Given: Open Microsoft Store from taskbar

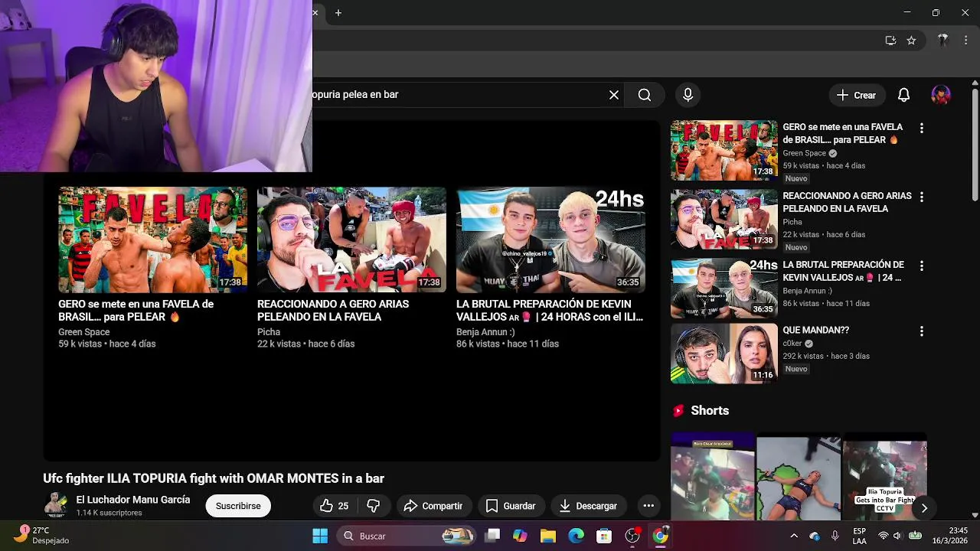Looking at the screenshot, I should click(604, 536).
